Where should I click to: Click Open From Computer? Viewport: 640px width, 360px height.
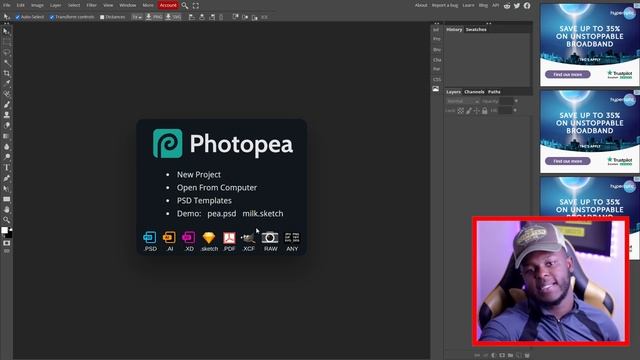tap(217, 187)
